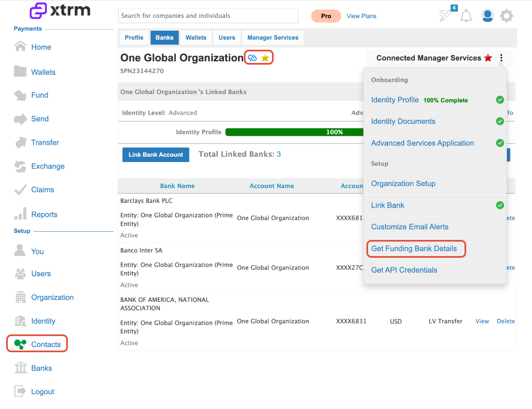Open Advanced Services Application menu item
Screen dimensions: 532x409
tap(422, 143)
